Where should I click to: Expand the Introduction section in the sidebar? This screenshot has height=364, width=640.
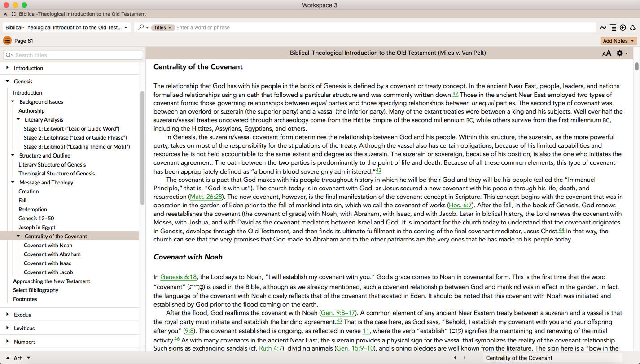tap(8, 68)
